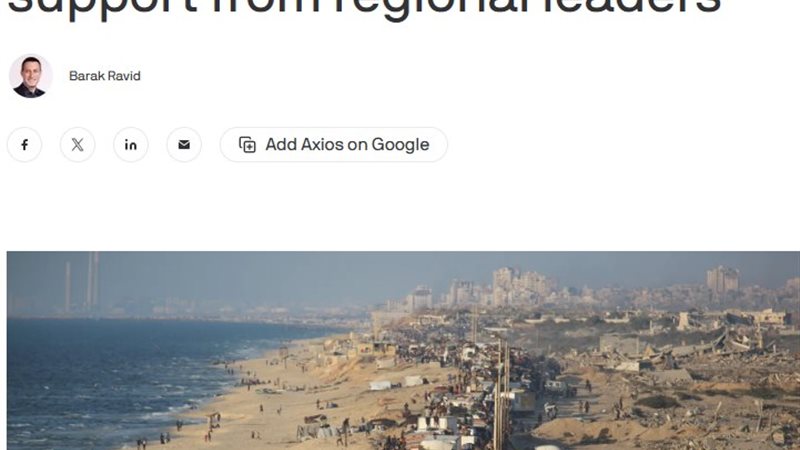Click the Add Axios on Google button
The image size is (800, 450).
(334, 145)
